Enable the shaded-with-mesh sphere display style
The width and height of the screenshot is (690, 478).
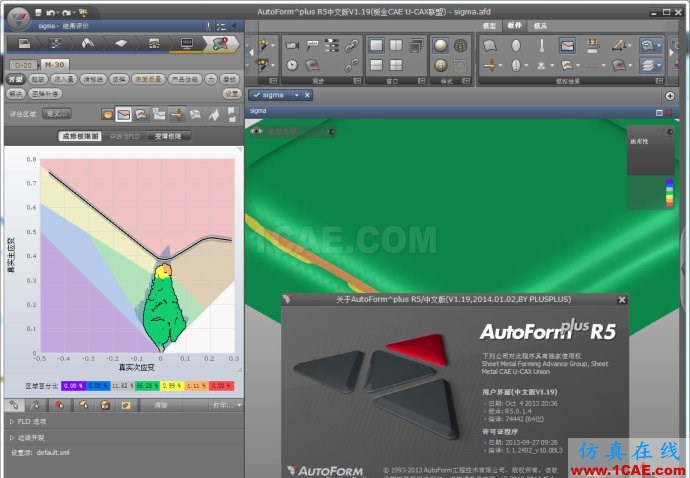[440, 65]
